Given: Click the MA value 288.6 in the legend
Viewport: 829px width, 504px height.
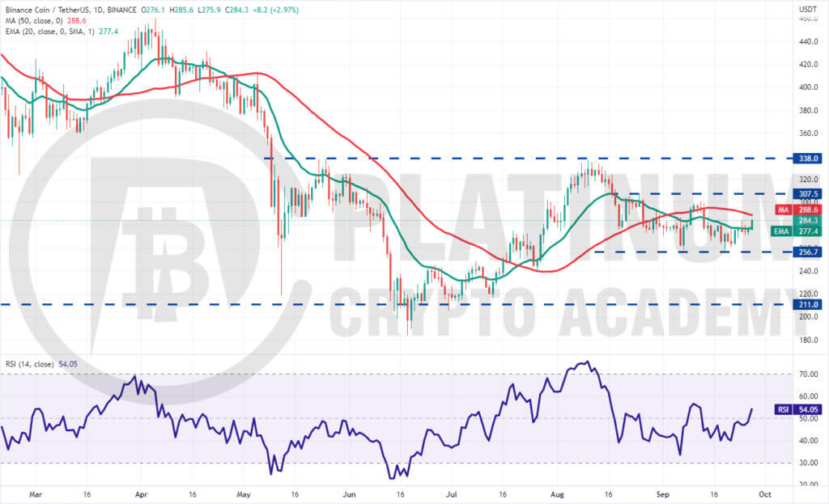Looking at the screenshot, I should [77, 20].
